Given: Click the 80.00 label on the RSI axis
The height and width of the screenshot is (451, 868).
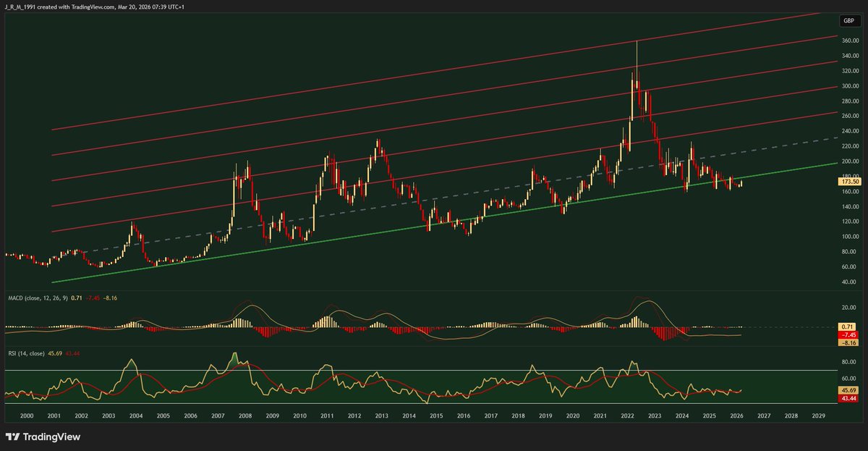Looking at the screenshot, I should click(849, 361).
